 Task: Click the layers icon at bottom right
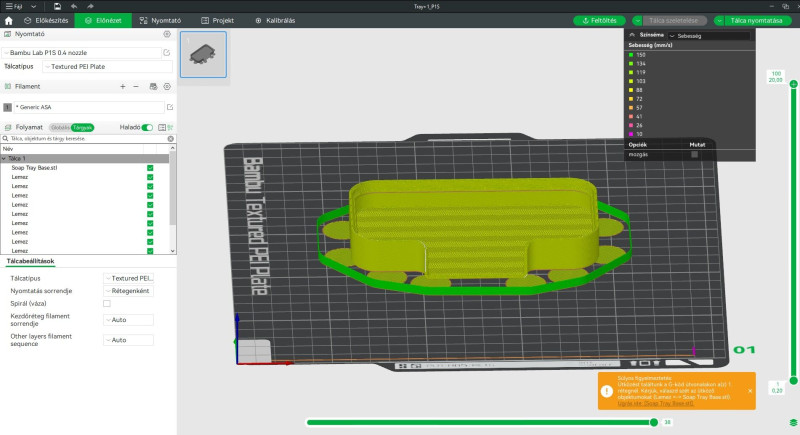(793, 422)
